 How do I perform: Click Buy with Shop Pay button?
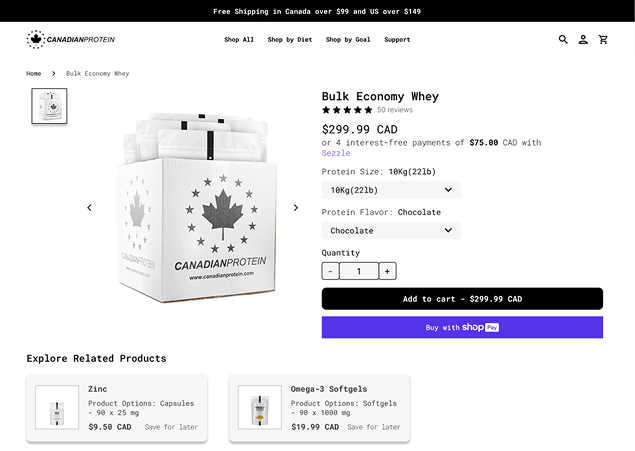pyautogui.click(x=462, y=327)
